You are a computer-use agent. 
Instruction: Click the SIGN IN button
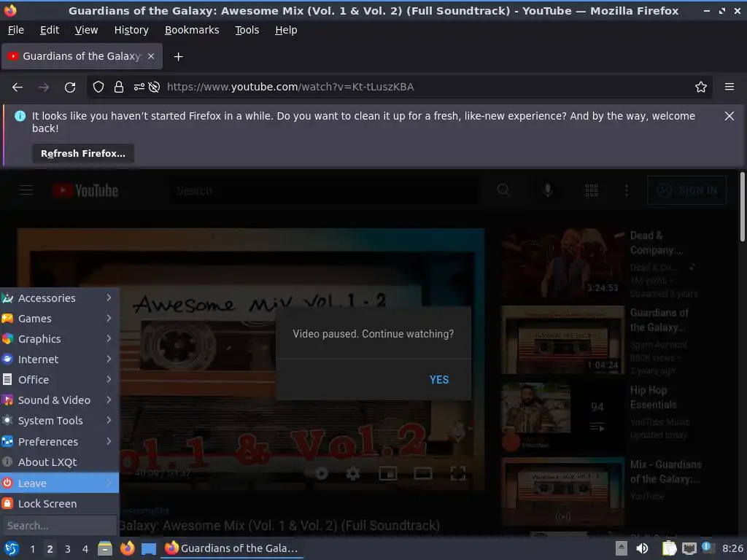(x=686, y=190)
